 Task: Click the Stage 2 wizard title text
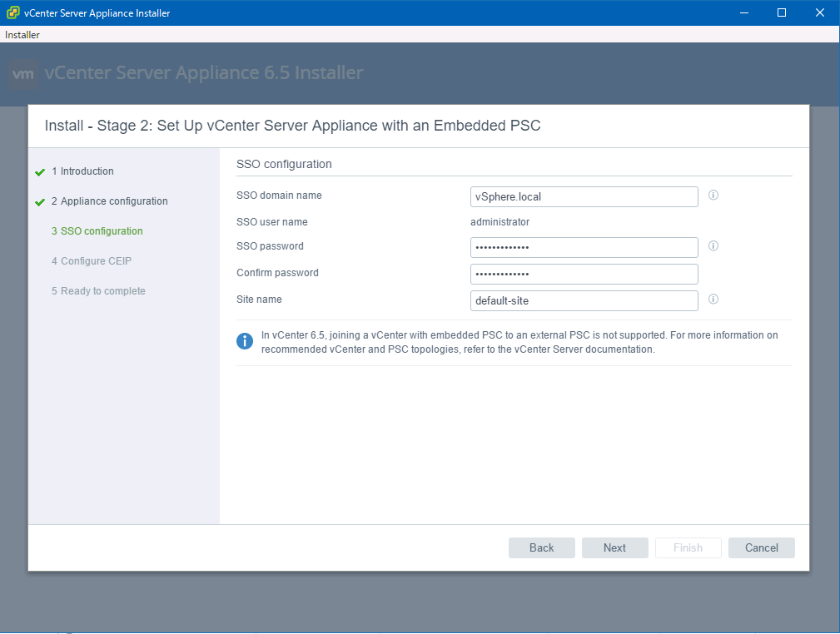(292, 126)
